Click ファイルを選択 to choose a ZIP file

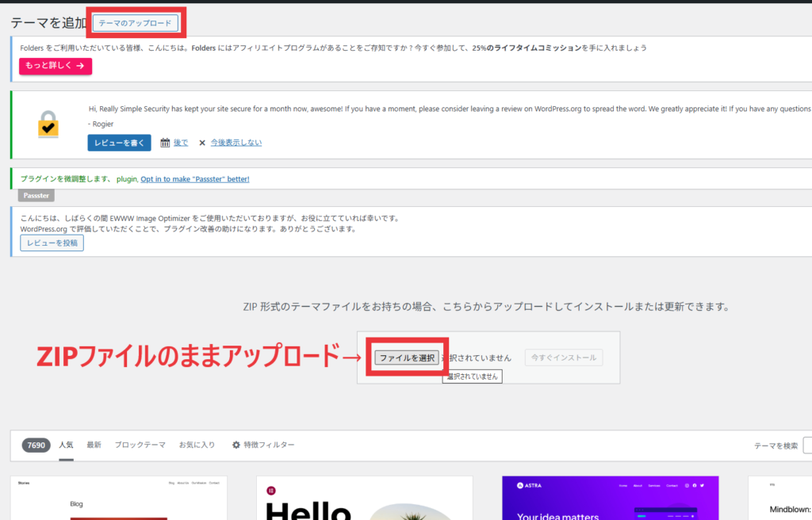click(407, 358)
